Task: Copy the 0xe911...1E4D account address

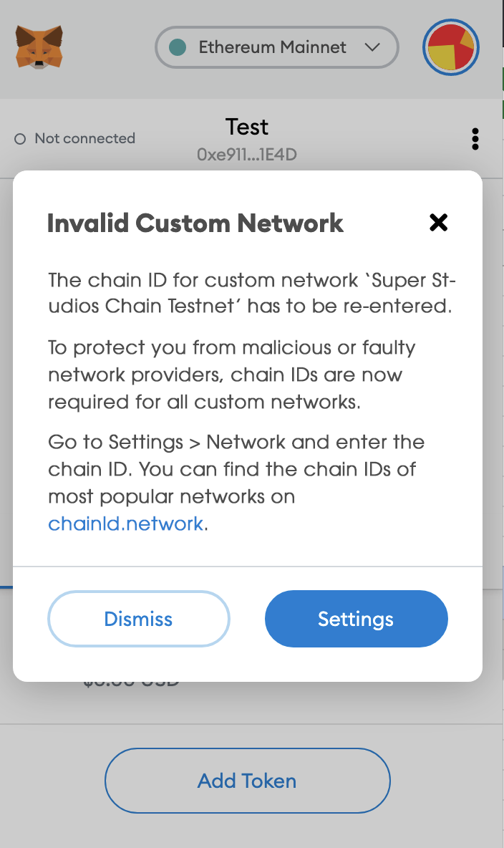Action: pyautogui.click(x=247, y=153)
